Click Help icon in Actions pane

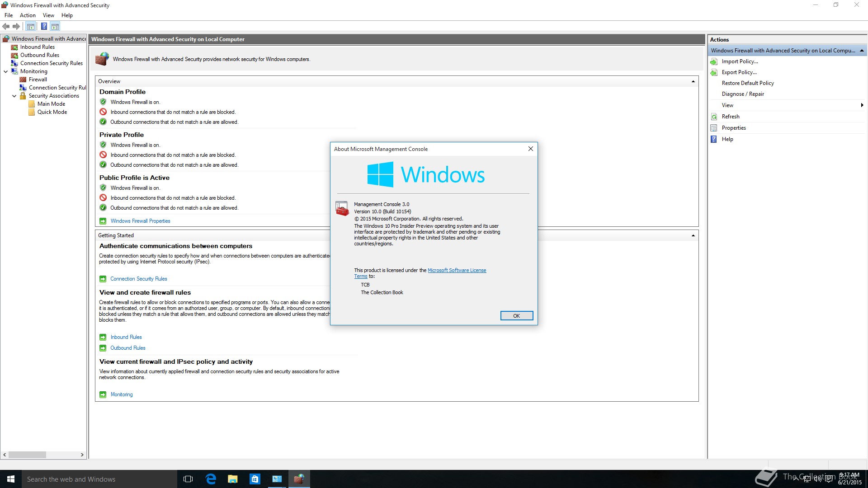pos(714,139)
